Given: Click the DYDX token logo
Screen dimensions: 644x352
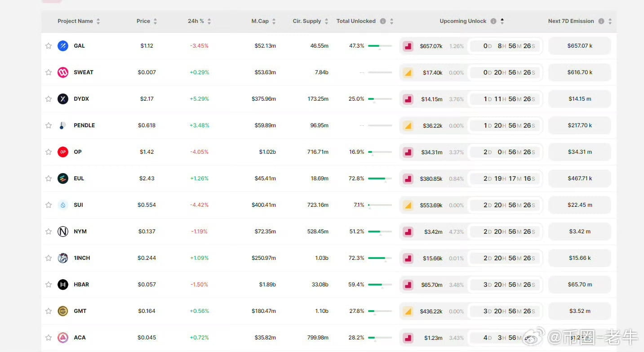Looking at the screenshot, I should click(62, 99).
